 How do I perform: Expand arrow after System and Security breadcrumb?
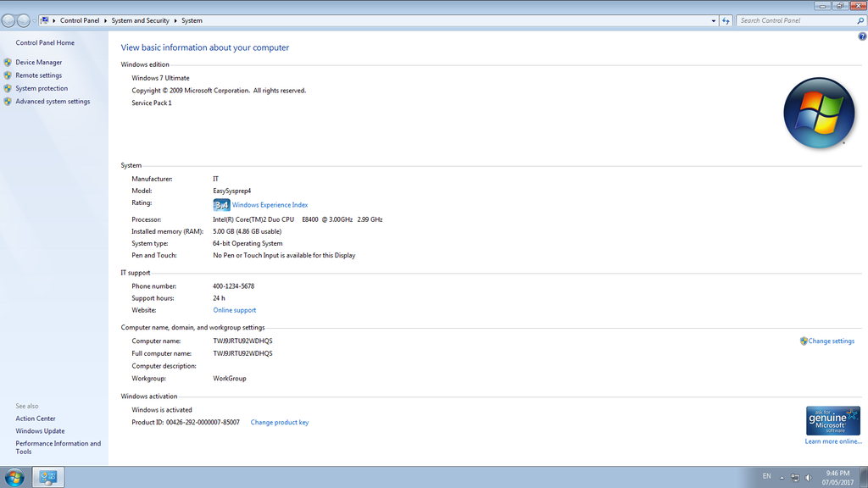(x=175, y=20)
